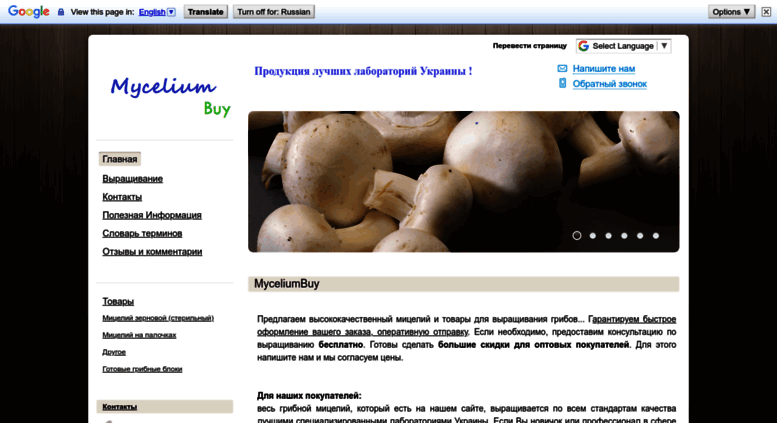Click the mushroom banner image
777x423 pixels.
[x=463, y=181]
